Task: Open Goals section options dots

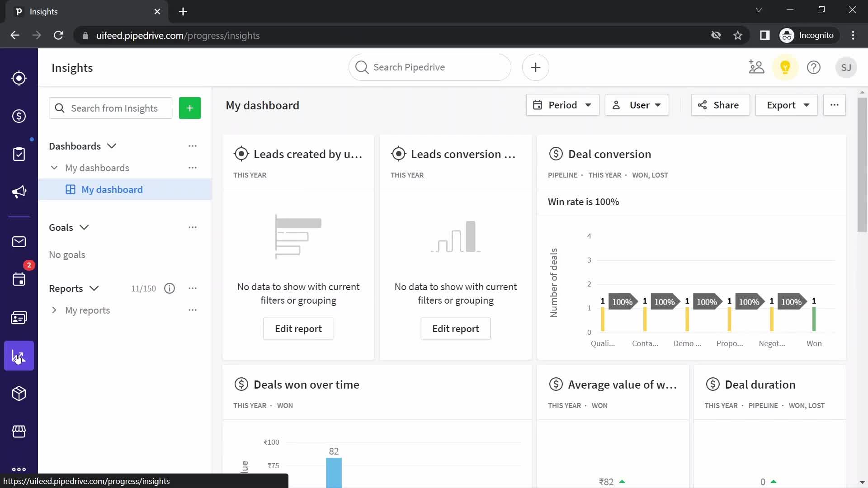Action: tap(193, 227)
